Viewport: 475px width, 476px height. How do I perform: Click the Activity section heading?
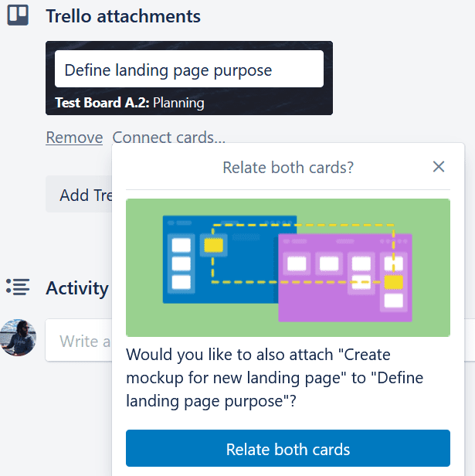(x=77, y=287)
